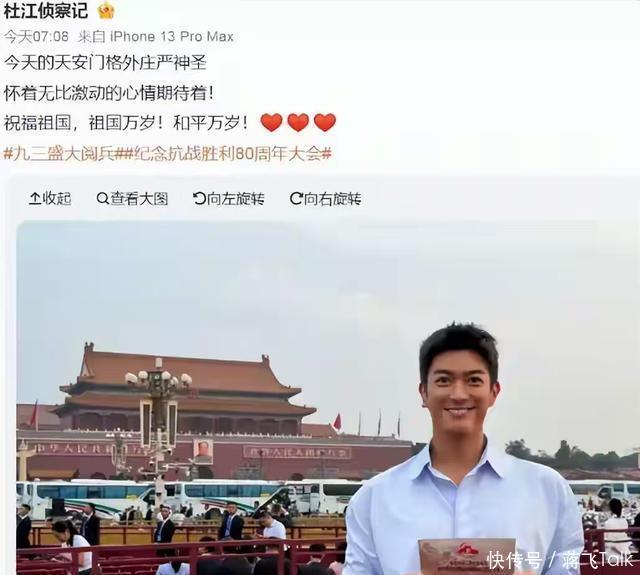640x575 pixels.
Task: Rotate image left with counterclockwise arrow icon
Action: point(199,199)
